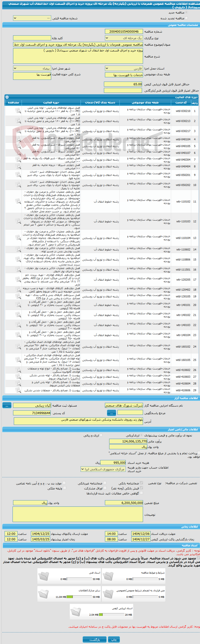
Task: Select the مناقصه تجدید شده radio button
Action: pos(186,18)
